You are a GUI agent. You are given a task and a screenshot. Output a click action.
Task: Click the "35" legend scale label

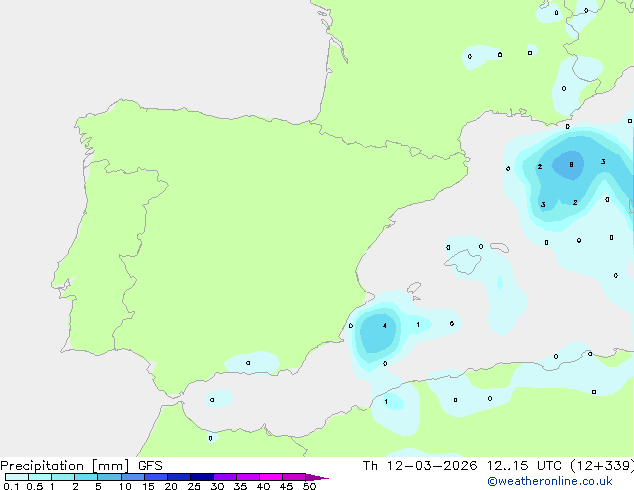click(240, 486)
